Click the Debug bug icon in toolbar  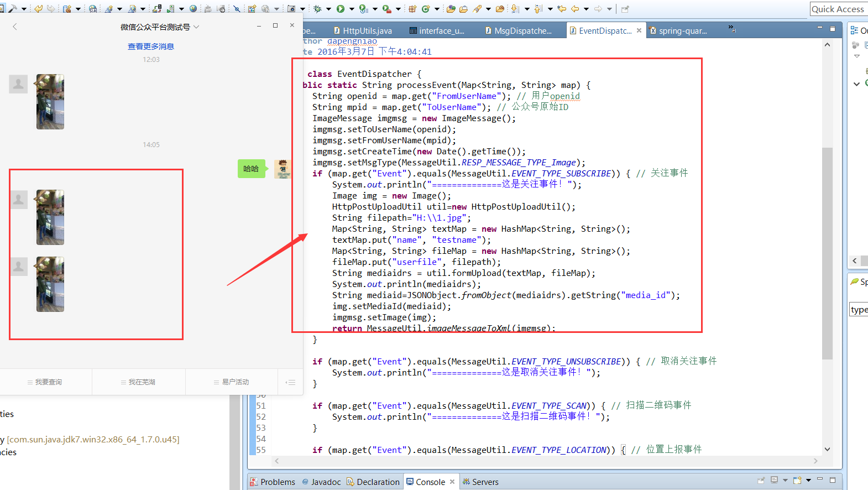point(317,9)
